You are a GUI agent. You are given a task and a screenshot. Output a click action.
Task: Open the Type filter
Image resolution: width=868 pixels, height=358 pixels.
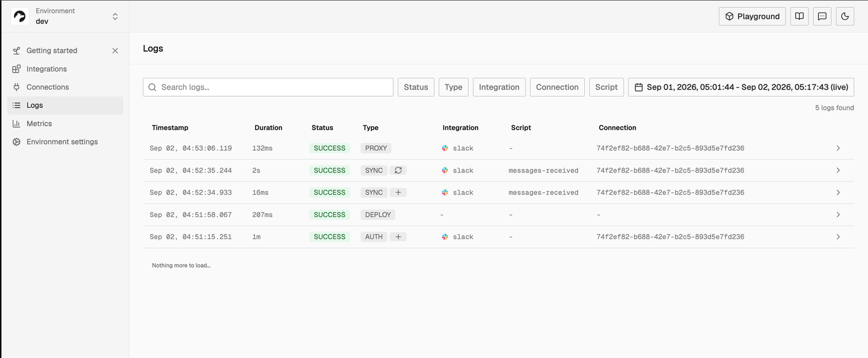453,87
